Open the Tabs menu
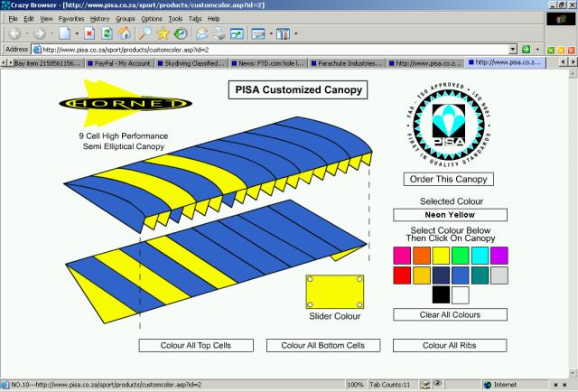 coord(195,19)
